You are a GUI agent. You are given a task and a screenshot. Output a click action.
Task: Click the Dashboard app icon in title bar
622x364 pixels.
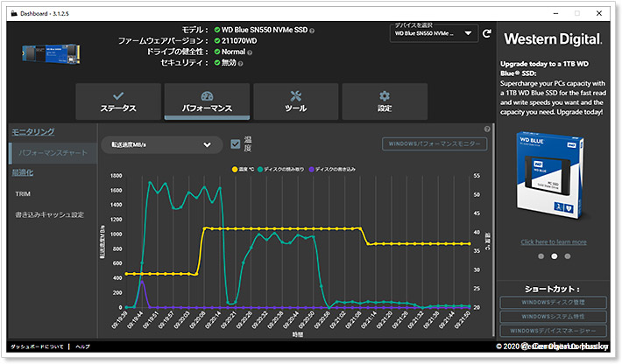[x=14, y=13]
